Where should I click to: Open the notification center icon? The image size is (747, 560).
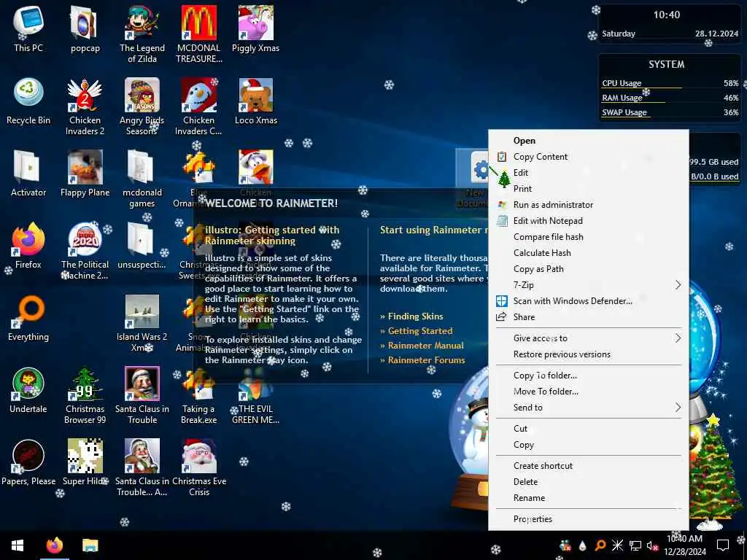tap(723, 545)
